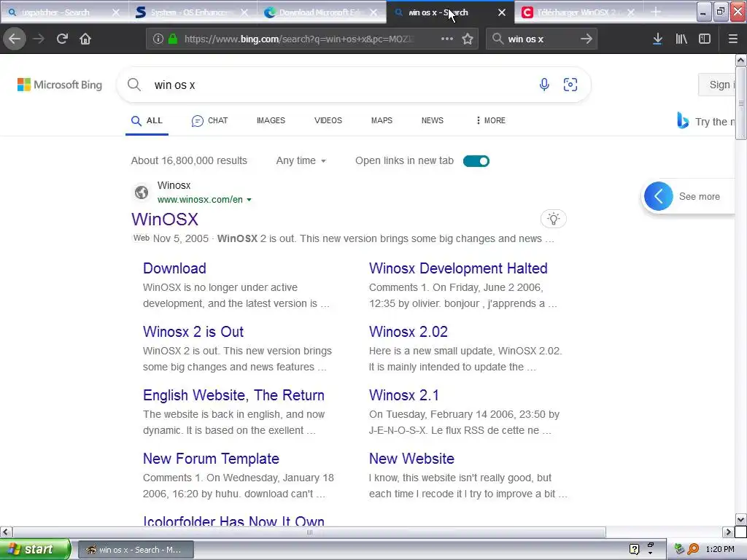Select the ALL results tab
Image resolution: width=747 pixels, height=560 pixels.
(x=147, y=120)
